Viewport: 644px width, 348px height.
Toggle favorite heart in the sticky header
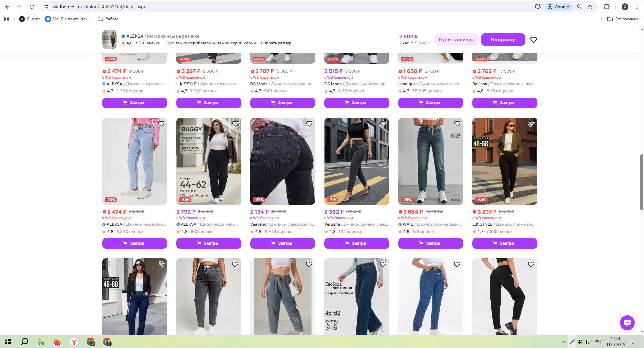click(x=534, y=40)
